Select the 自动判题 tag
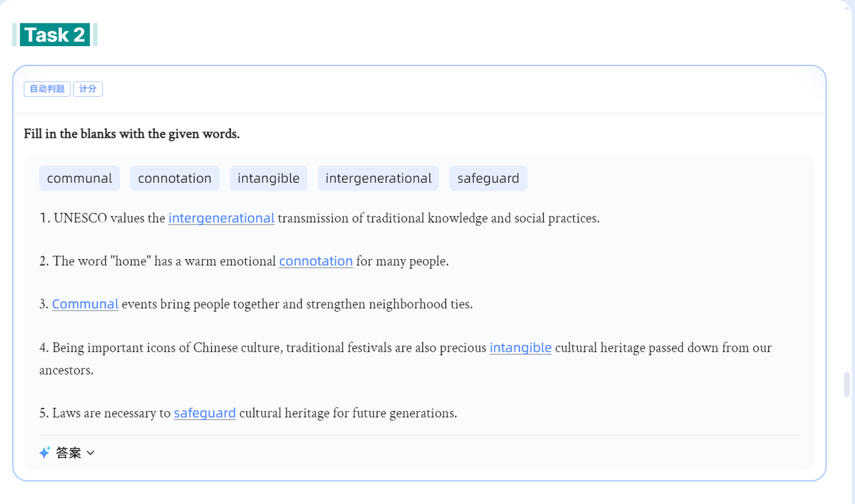855x504 pixels. 47,89
